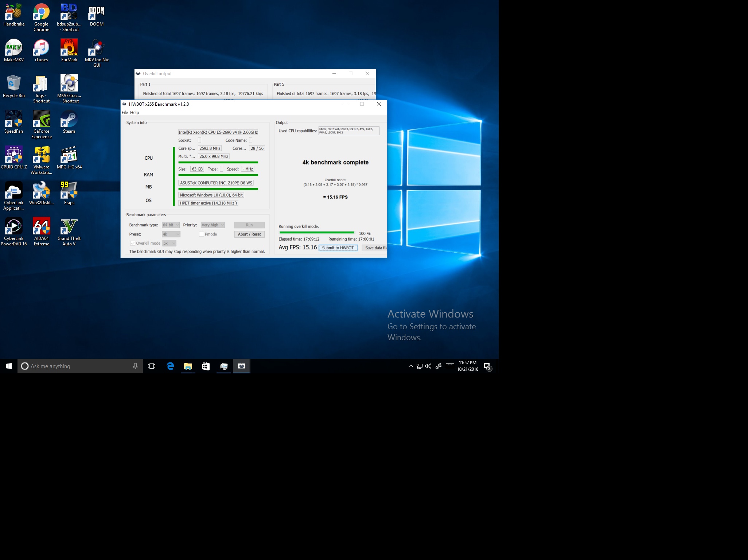Toggle the Pmode checkbox

tap(201, 234)
